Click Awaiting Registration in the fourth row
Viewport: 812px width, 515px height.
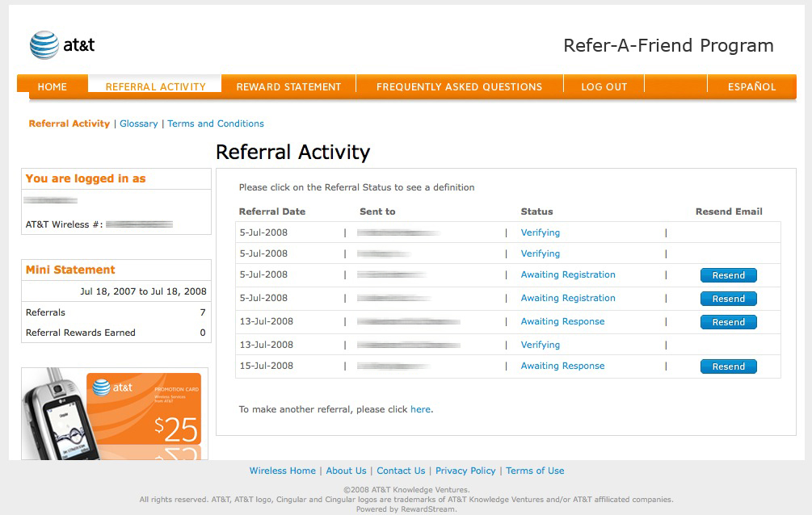click(568, 298)
